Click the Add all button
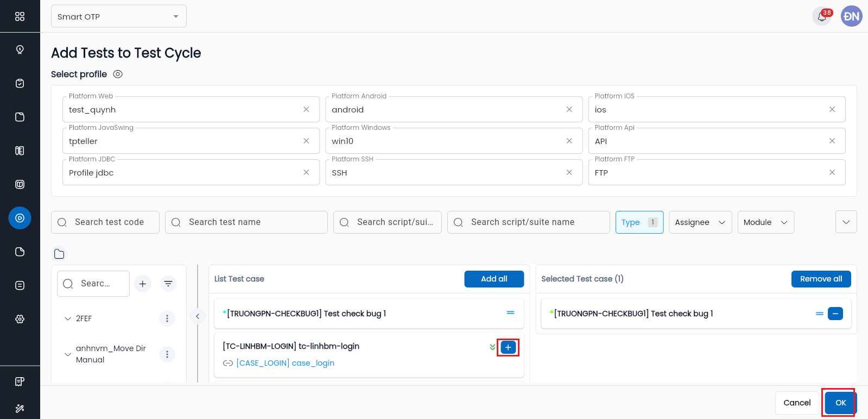868x419 pixels. (494, 279)
